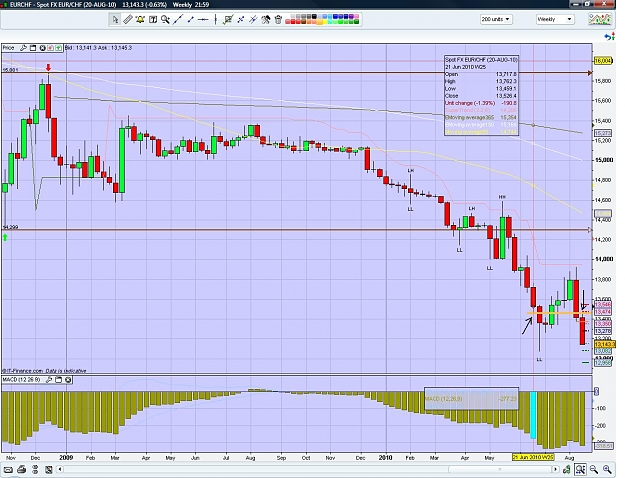Select the horizontal line tool
This screenshot has height=478, width=625.
(203, 19)
